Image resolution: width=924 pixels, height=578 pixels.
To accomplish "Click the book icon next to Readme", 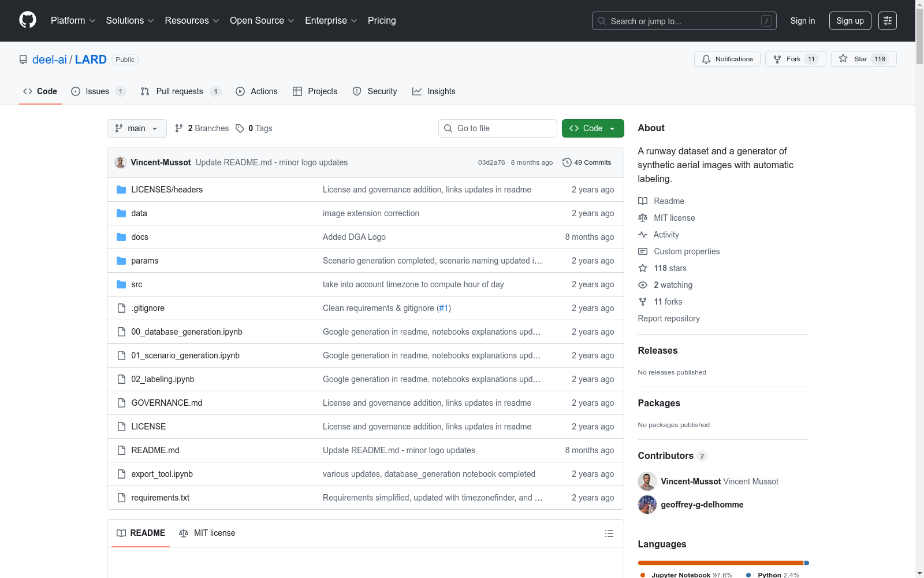I will tap(643, 201).
